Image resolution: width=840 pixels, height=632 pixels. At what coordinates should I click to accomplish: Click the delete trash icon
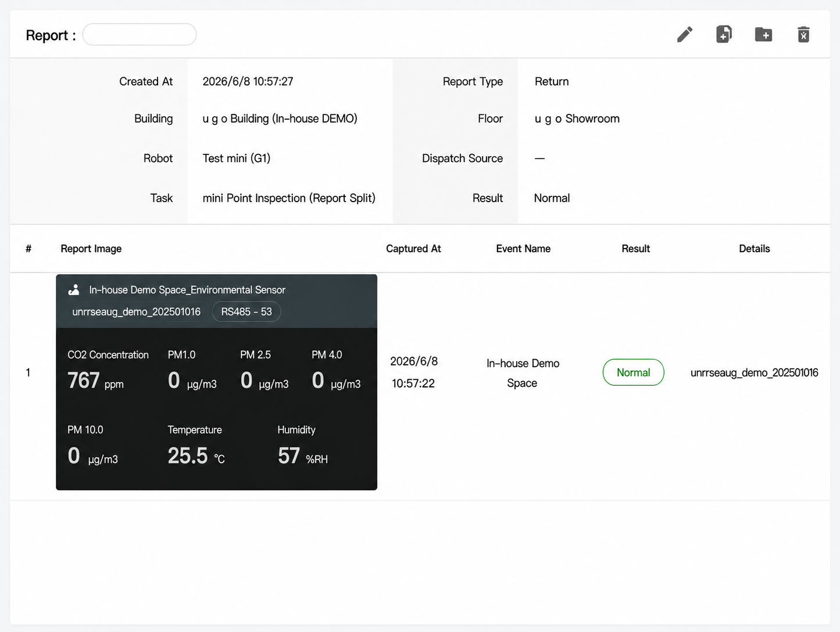803,35
